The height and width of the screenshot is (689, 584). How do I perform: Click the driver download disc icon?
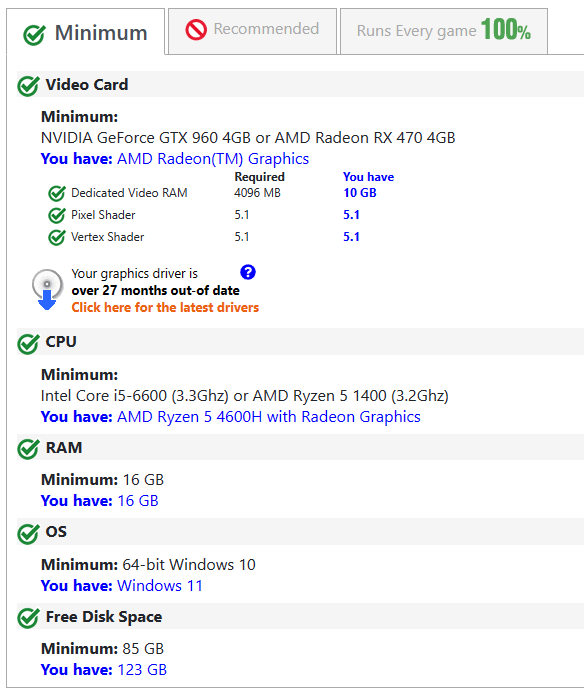pos(47,289)
